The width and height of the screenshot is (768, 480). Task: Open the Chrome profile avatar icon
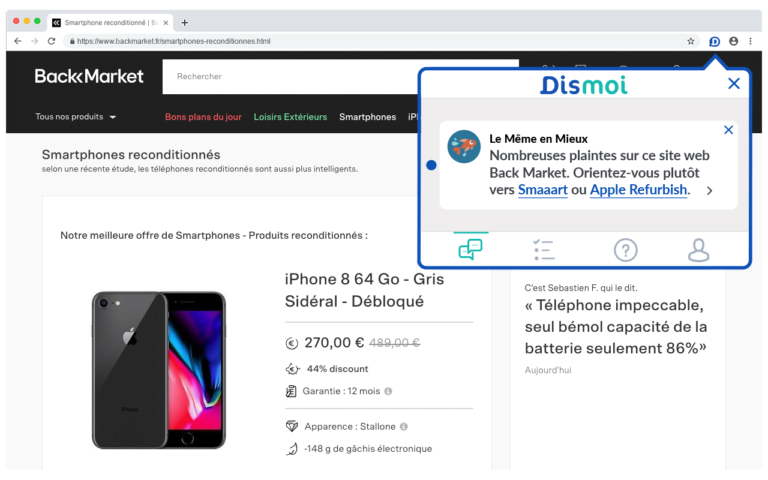pyautogui.click(x=734, y=41)
